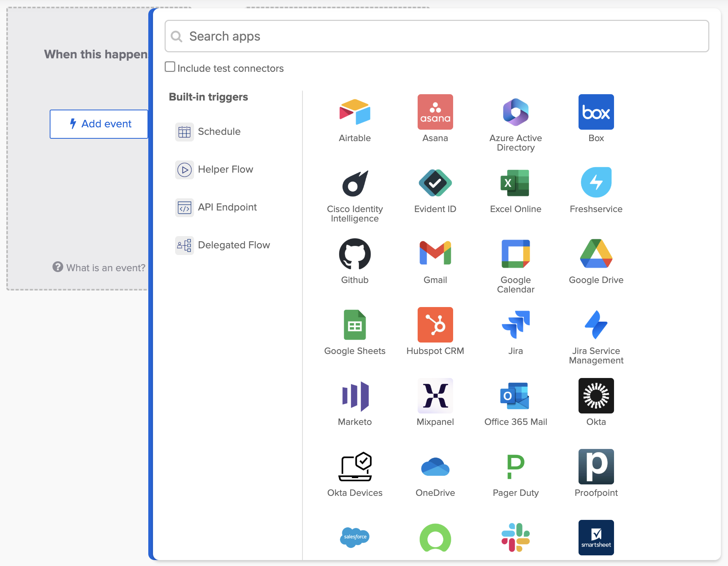Open the Azure Active Directory connector
The width and height of the screenshot is (728, 566).
click(515, 112)
